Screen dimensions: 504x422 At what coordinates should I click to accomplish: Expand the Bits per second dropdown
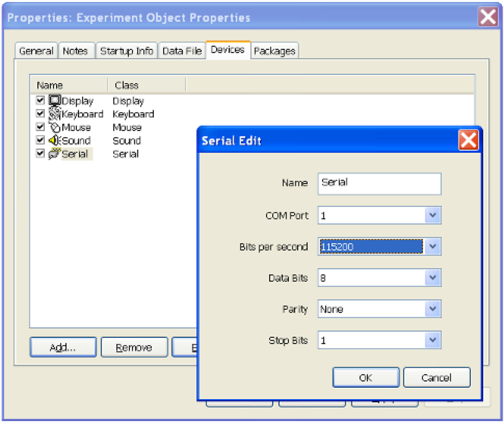coord(432,246)
